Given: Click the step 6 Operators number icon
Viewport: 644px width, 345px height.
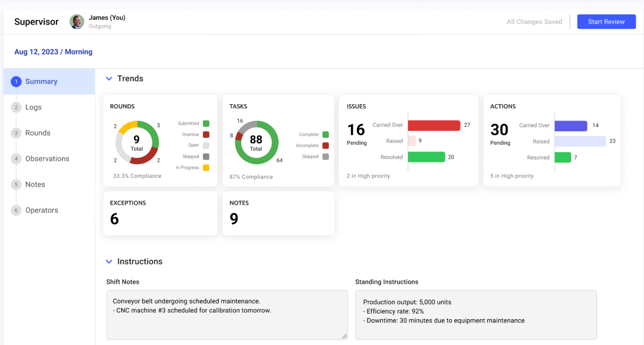Looking at the screenshot, I should [x=16, y=210].
